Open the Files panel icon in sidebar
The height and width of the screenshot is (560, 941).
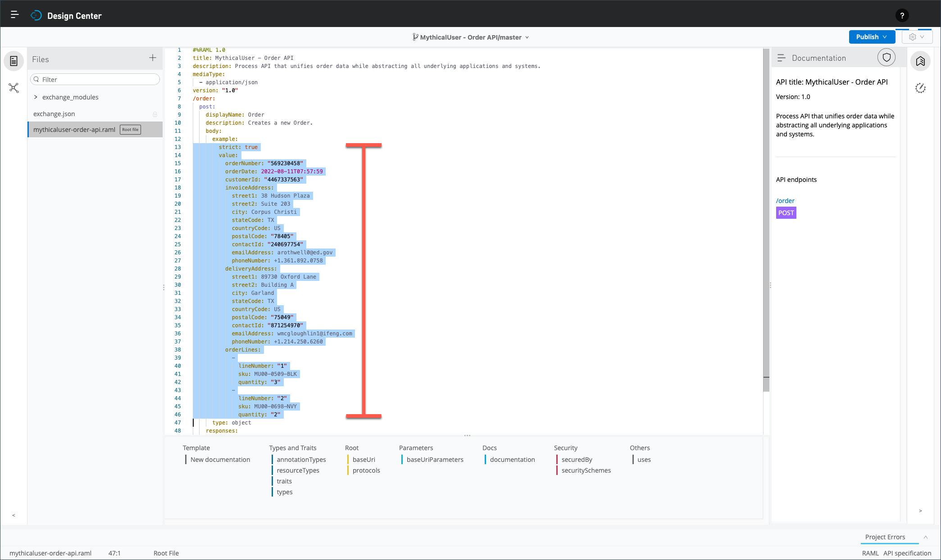(14, 61)
